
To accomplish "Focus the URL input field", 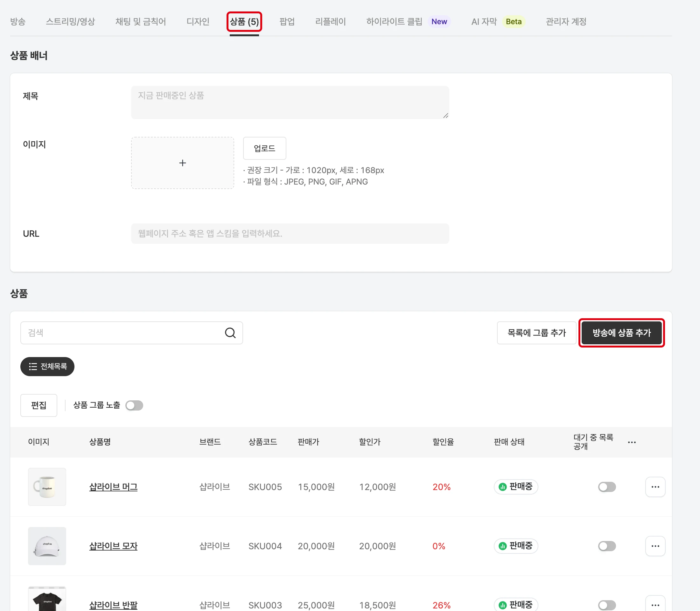I will tap(290, 234).
